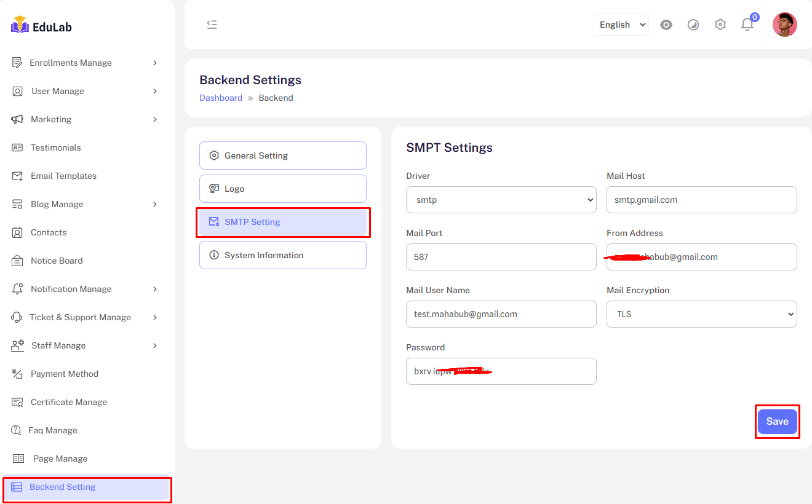Expand the Enrollments Manage chevron
This screenshot has width=812, height=504.
click(x=155, y=63)
